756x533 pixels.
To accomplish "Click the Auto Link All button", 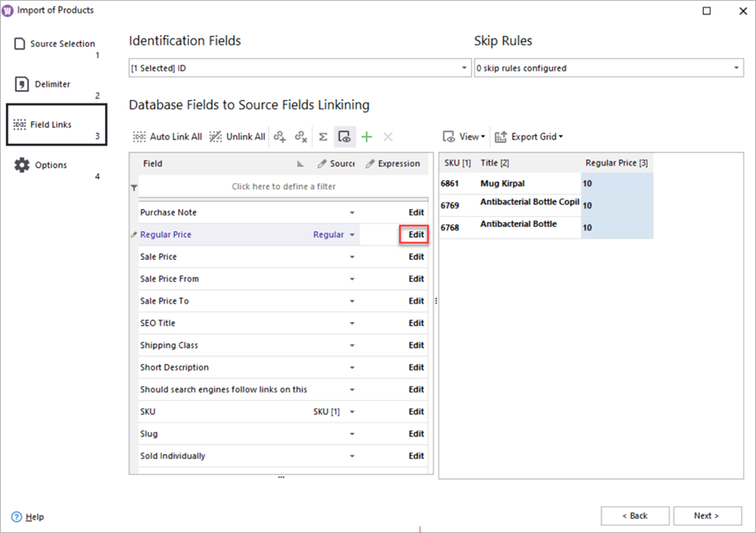I will pyautogui.click(x=167, y=136).
